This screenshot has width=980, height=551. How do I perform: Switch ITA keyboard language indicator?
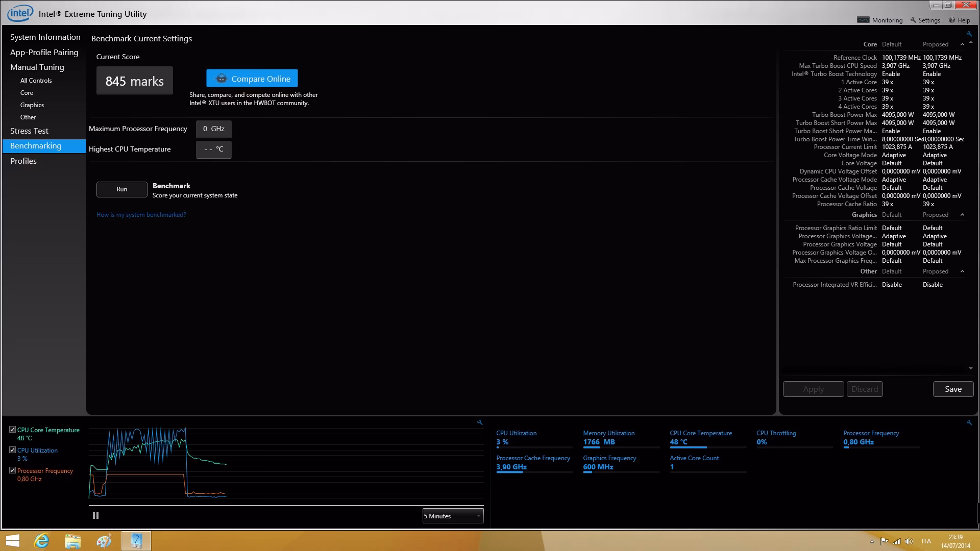926,541
